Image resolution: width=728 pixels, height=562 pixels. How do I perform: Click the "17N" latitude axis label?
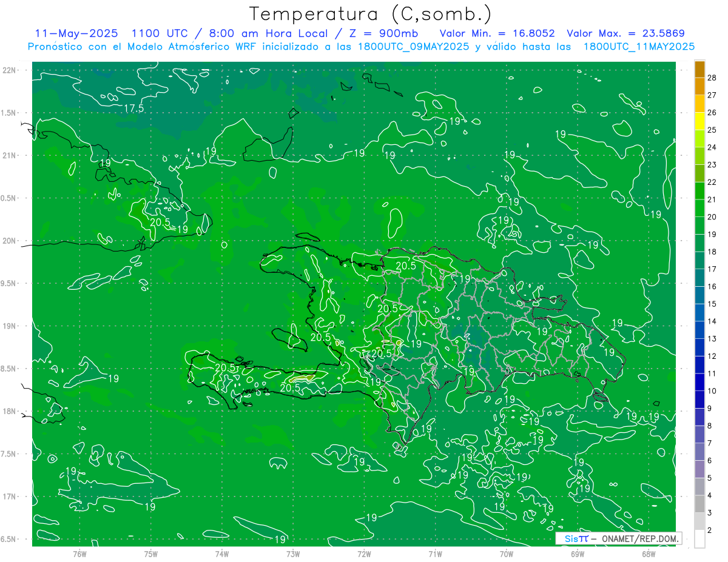[x=10, y=497]
